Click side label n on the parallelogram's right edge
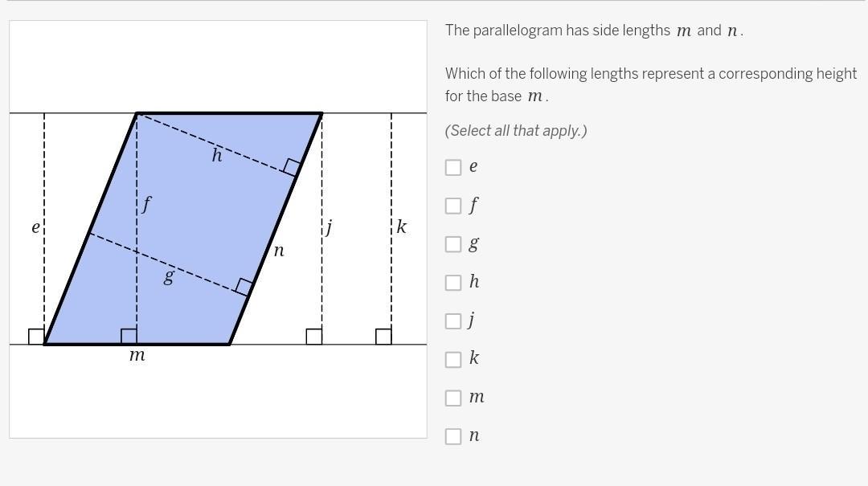The image size is (868, 486). (279, 251)
